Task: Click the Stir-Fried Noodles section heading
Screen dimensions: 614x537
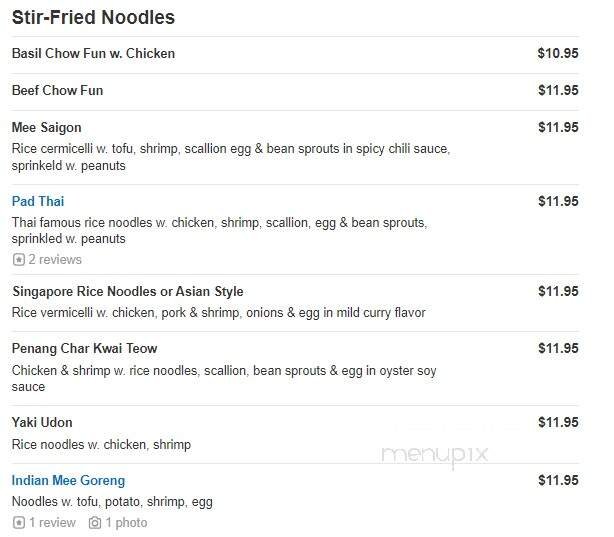Action: (x=93, y=18)
